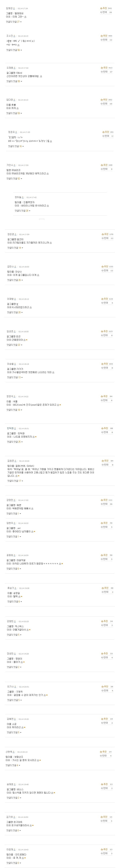This screenshot has width=124, height=868.
Task: Expand 댓글의 댓글 27 replies
Action: [13, 22]
